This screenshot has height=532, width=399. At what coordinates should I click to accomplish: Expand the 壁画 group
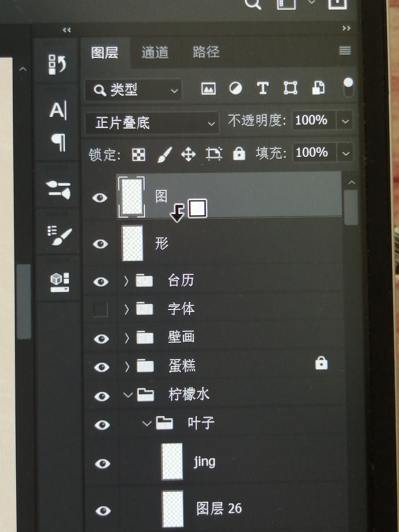(127, 338)
